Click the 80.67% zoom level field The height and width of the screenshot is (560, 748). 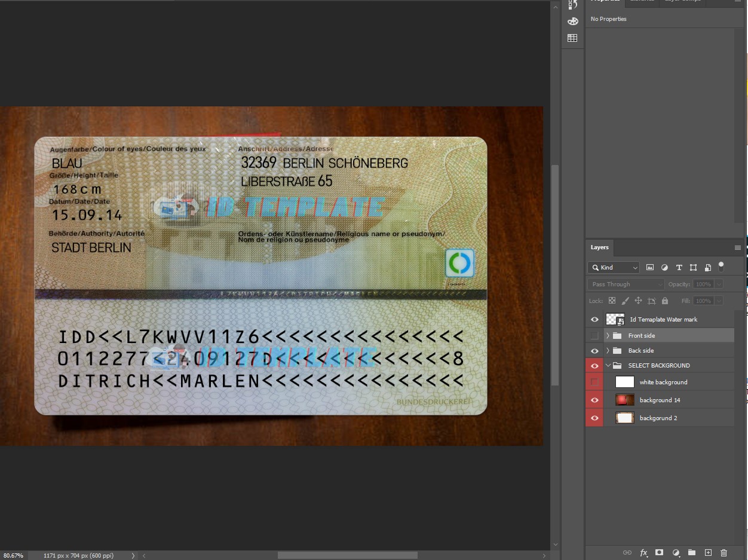pos(13,555)
